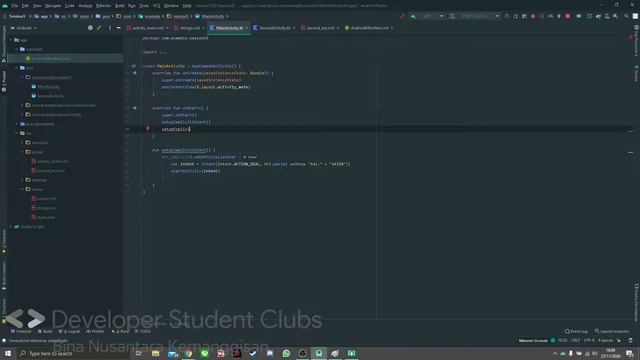Open the Build menu
640x360 pixels.
120,6
